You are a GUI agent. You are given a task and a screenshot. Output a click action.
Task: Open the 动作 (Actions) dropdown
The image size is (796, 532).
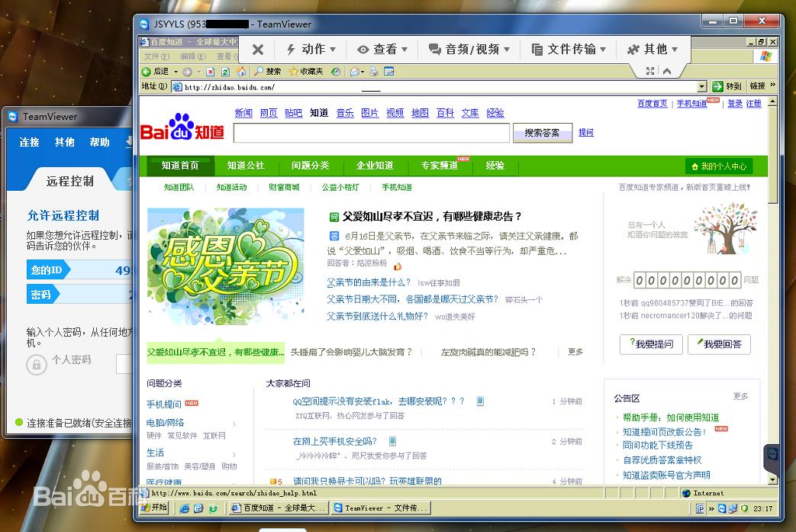[x=311, y=49]
